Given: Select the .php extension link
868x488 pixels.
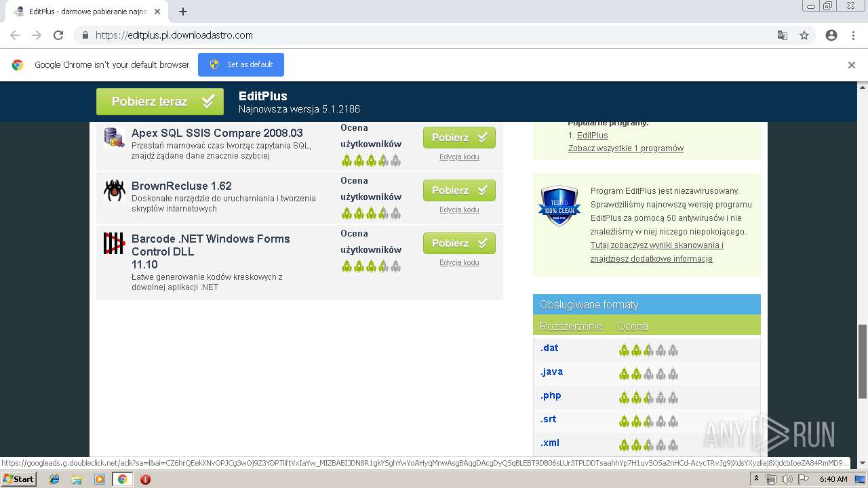Looking at the screenshot, I should (x=551, y=395).
